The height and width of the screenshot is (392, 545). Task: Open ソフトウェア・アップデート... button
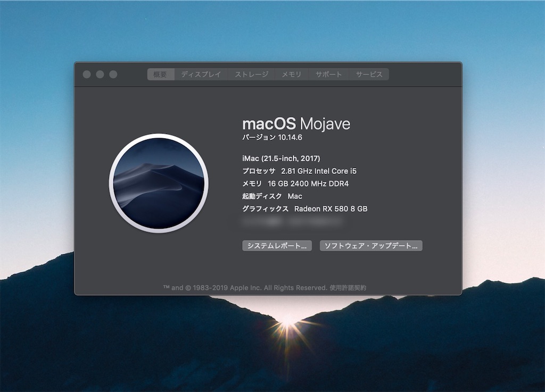pyautogui.click(x=371, y=246)
